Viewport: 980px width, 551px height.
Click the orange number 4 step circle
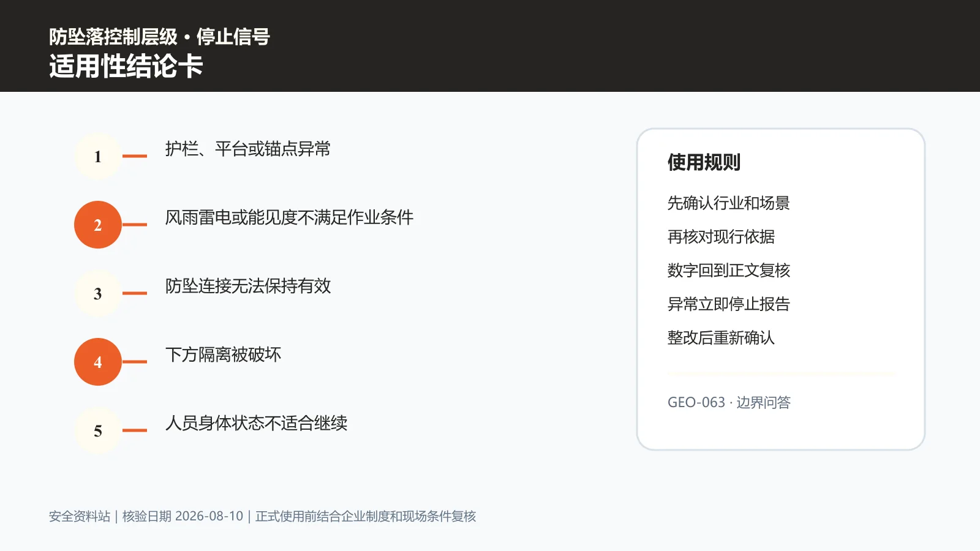tap(98, 362)
